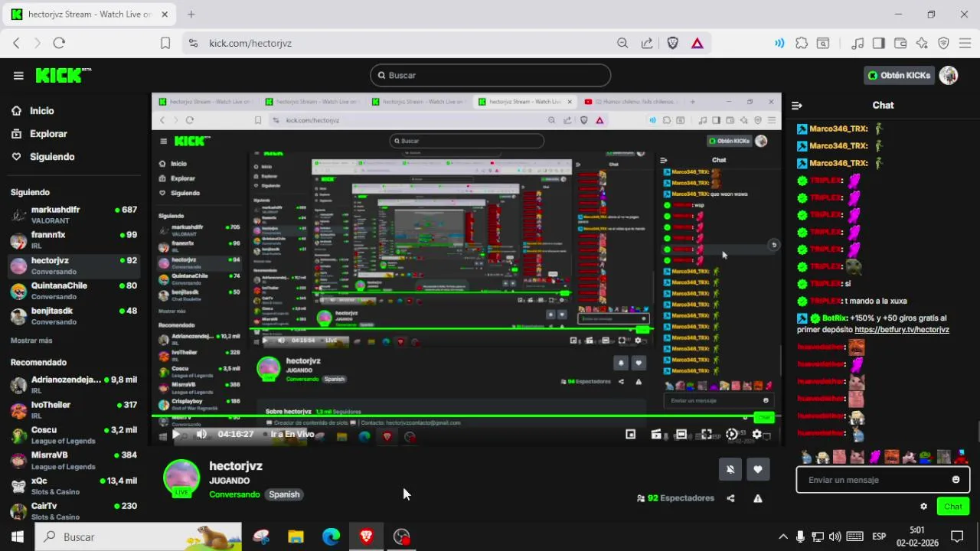The height and width of the screenshot is (551, 980).
Task: Toggle follow heart for hectorjvz
Action: pos(758,469)
